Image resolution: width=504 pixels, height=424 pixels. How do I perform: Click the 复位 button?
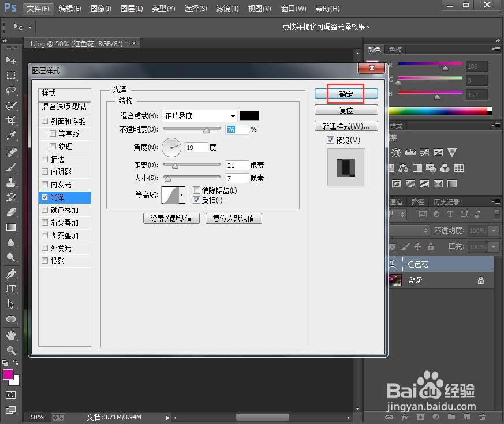346,110
